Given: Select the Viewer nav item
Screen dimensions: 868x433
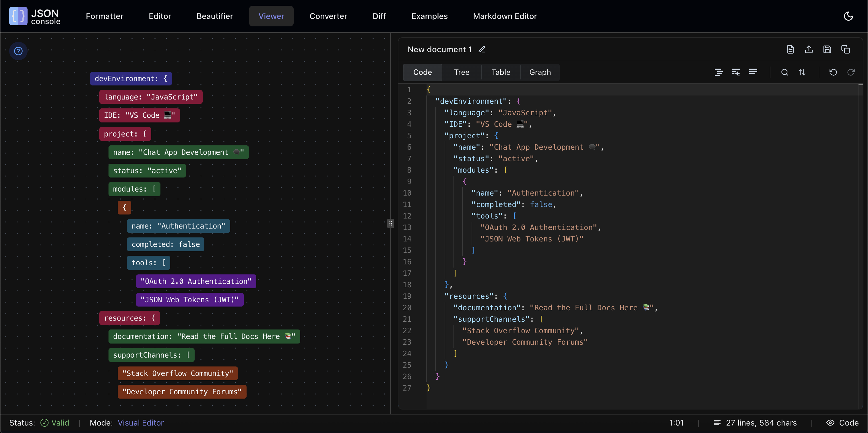Looking at the screenshot, I should coord(271,16).
